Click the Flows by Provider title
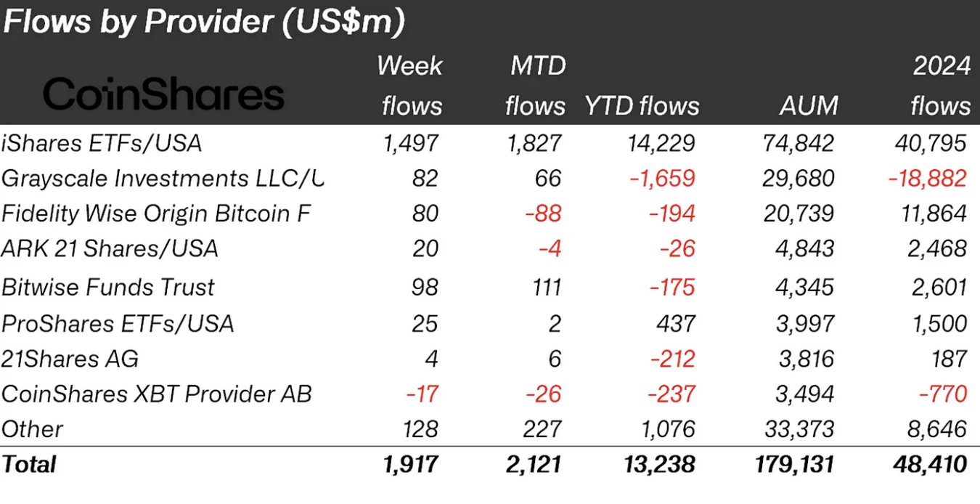Screen dimensions: 980x504 (x=203, y=23)
